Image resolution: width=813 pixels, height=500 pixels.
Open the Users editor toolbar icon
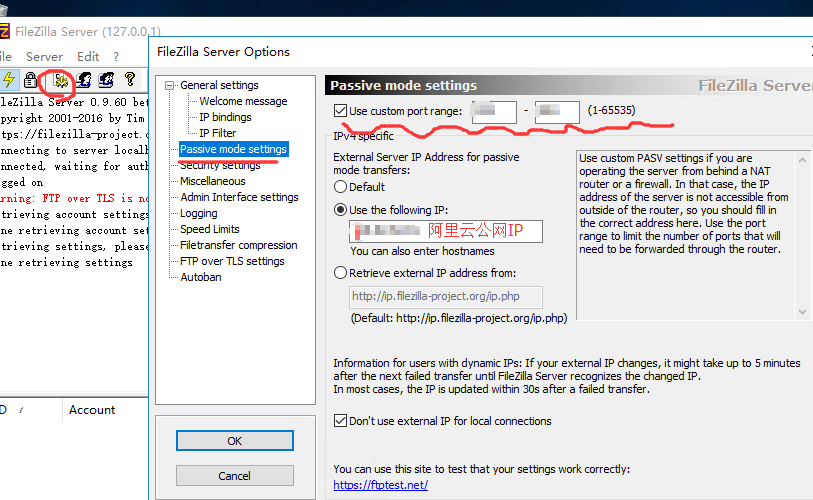click(84, 79)
